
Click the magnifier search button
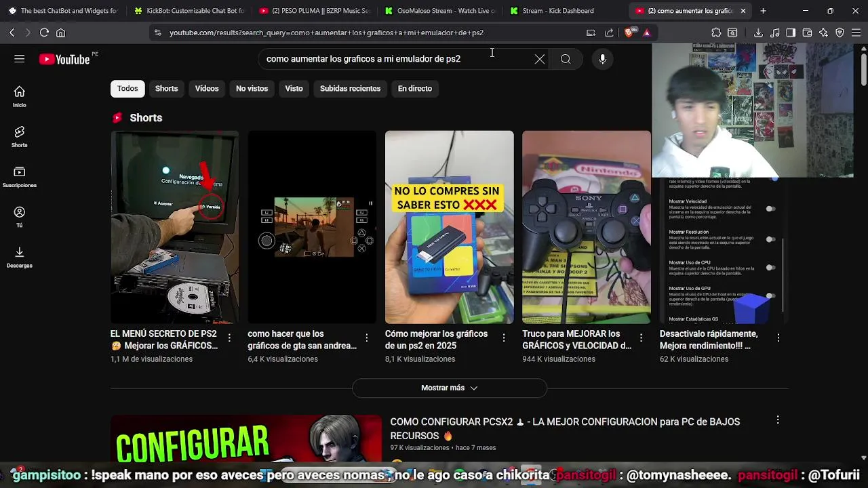tap(566, 59)
